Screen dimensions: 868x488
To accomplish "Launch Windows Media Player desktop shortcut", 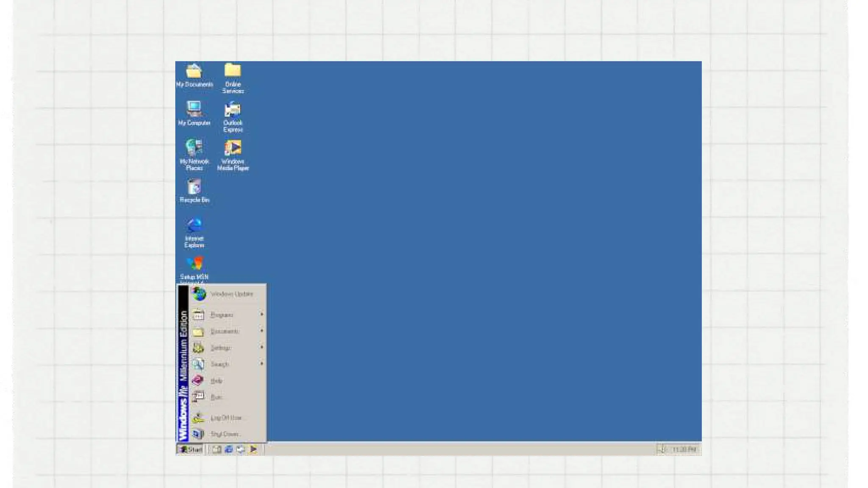I will tap(233, 148).
